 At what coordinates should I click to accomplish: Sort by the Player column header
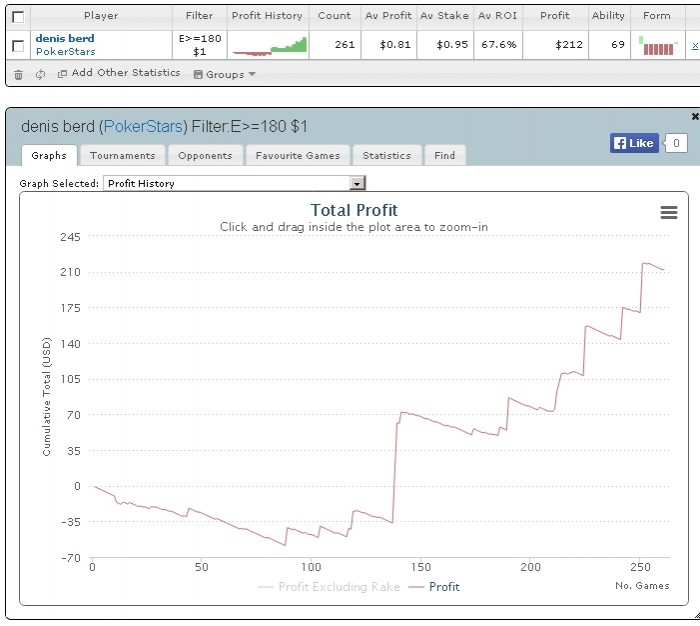point(101,16)
